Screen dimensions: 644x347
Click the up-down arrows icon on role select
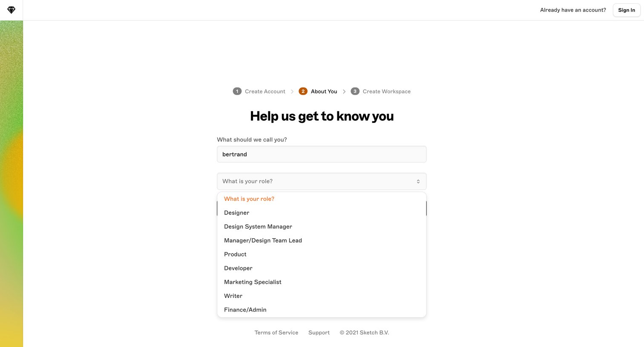click(x=418, y=181)
